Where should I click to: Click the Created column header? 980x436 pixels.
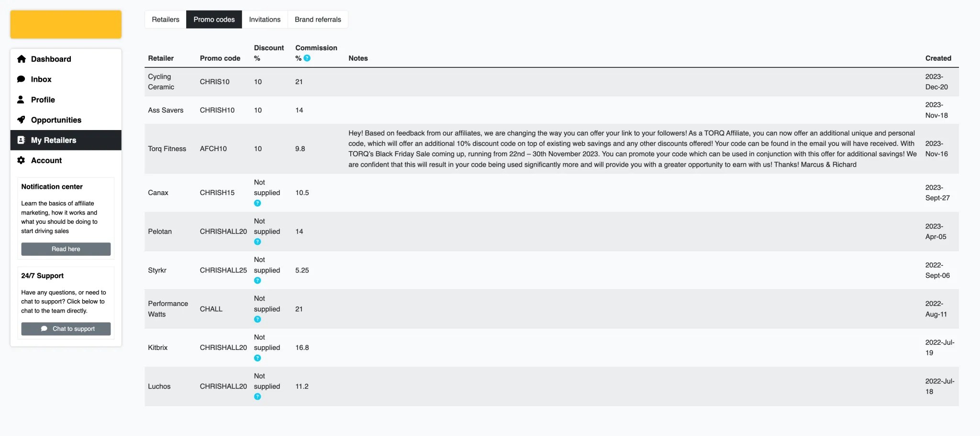click(938, 58)
